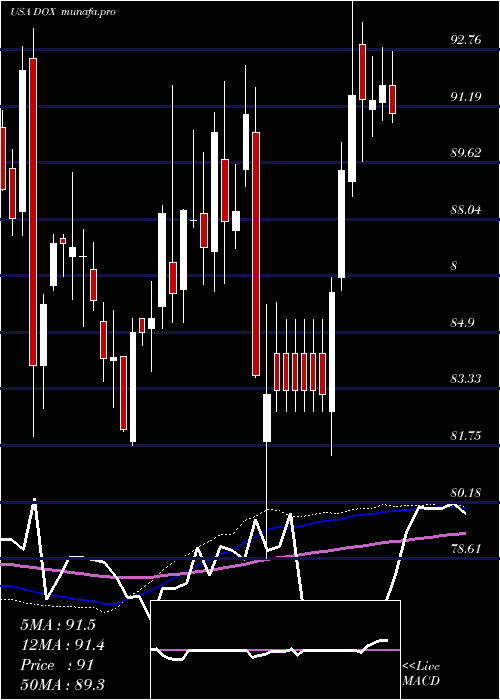Select the 89.62 price axis label
The width and height of the screenshot is (500, 700).
tap(466, 153)
